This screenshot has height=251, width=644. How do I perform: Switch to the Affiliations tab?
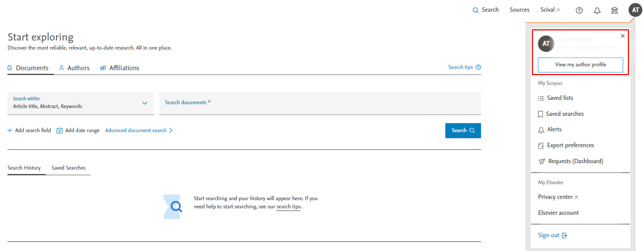pos(120,68)
